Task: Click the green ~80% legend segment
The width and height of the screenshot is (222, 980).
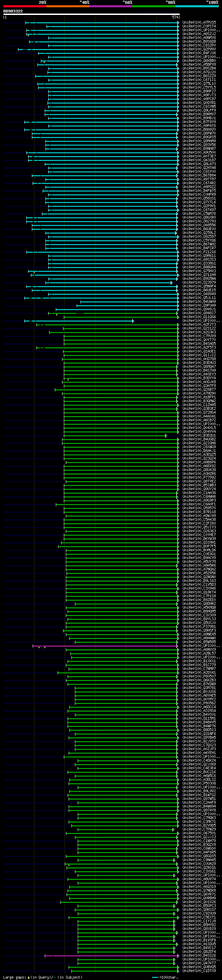Action: coord(154,6)
